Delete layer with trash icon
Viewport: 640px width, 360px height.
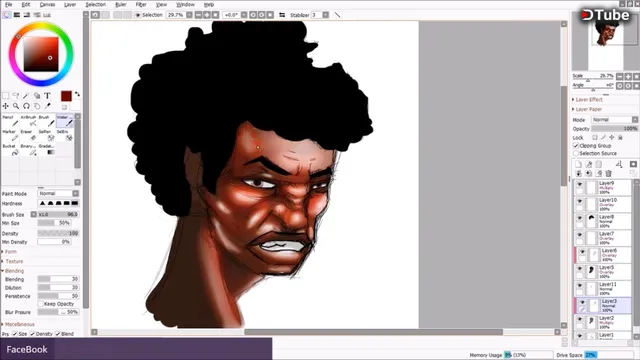click(x=609, y=173)
